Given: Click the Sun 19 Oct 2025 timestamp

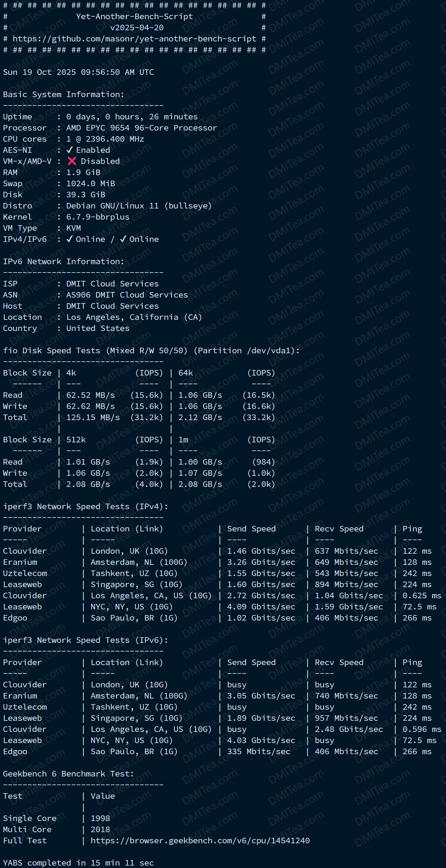Looking at the screenshot, I should tap(78, 72).
